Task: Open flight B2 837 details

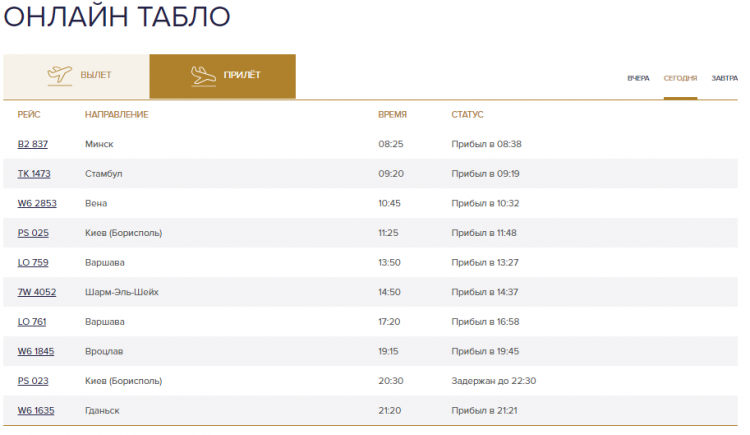Action: (33, 144)
